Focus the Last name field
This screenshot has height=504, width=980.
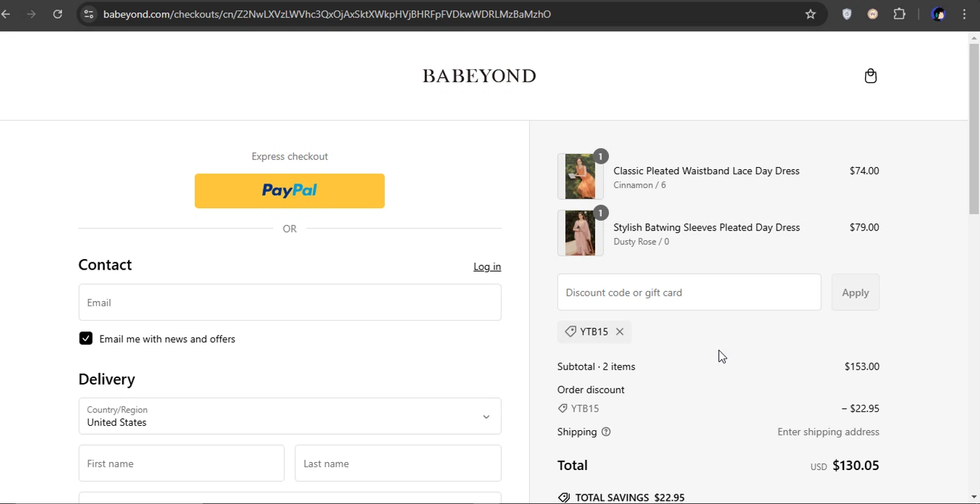(398, 463)
